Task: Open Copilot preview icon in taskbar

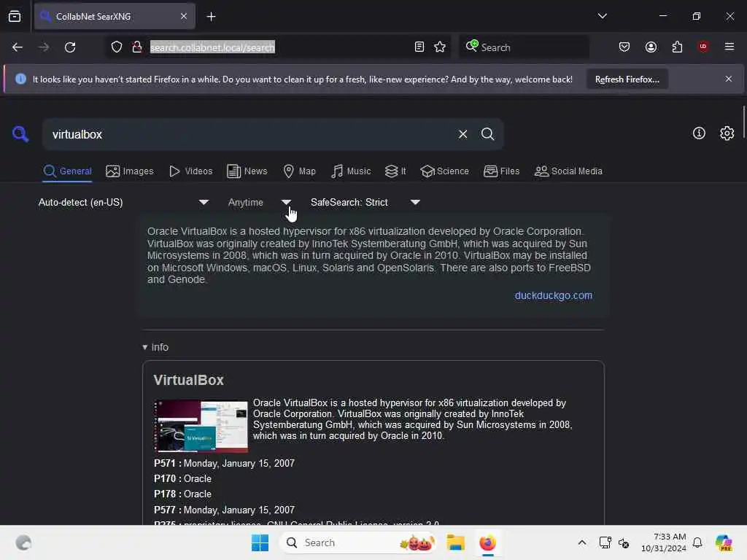Action: point(724,542)
